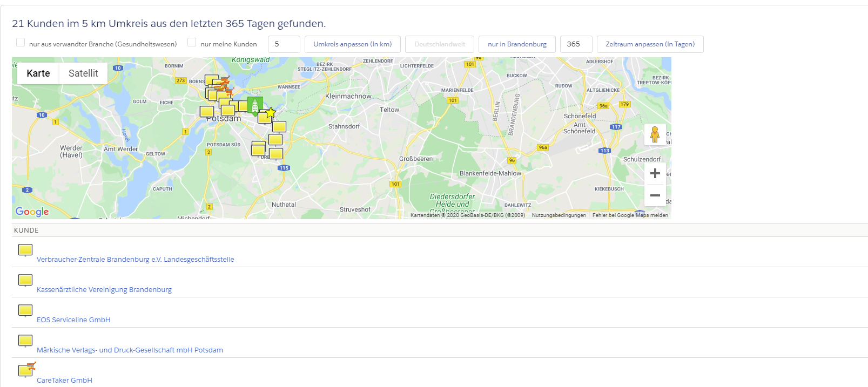
Task: Click the 'Amt Werder' label on the map
Action: pyautogui.click(x=121, y=149)
